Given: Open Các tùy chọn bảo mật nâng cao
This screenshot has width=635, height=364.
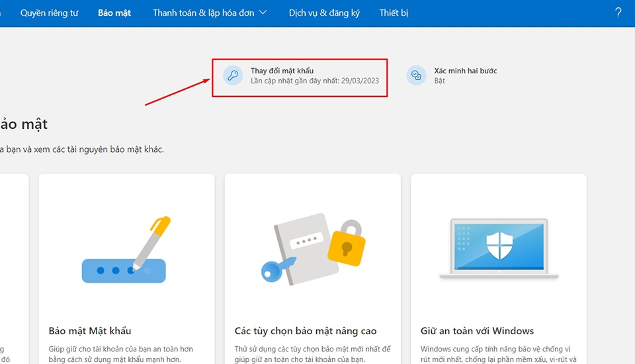Looking at the screenshot, I should point(306,331).
